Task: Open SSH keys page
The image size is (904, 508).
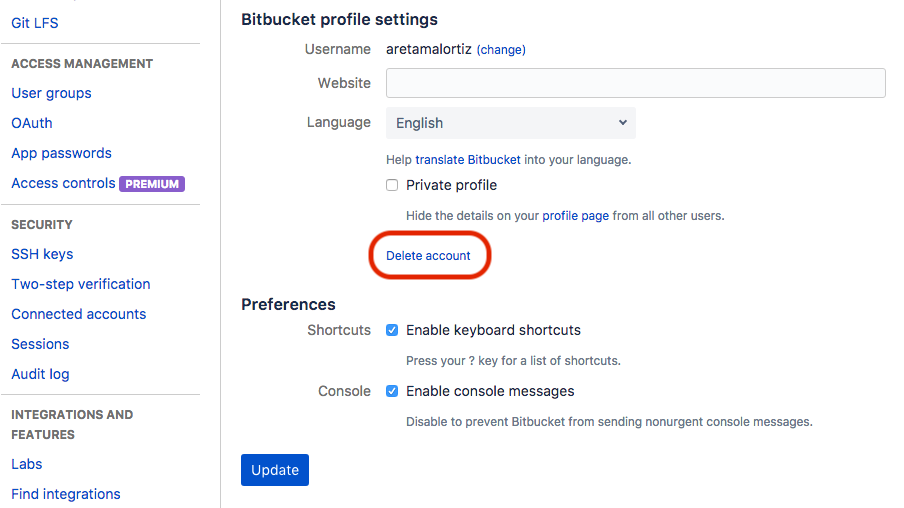Action: (42, 254)
